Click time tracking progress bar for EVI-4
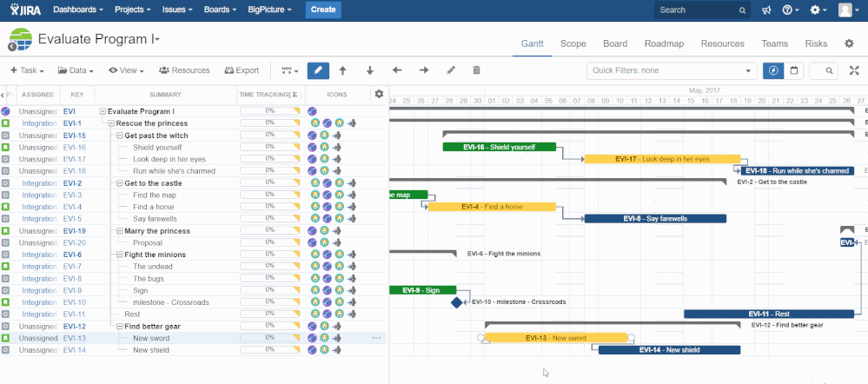 269,207
